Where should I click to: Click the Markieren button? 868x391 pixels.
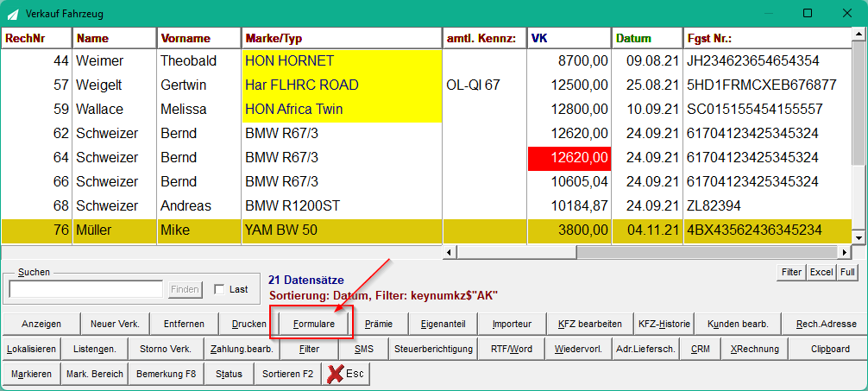(31, 374)
